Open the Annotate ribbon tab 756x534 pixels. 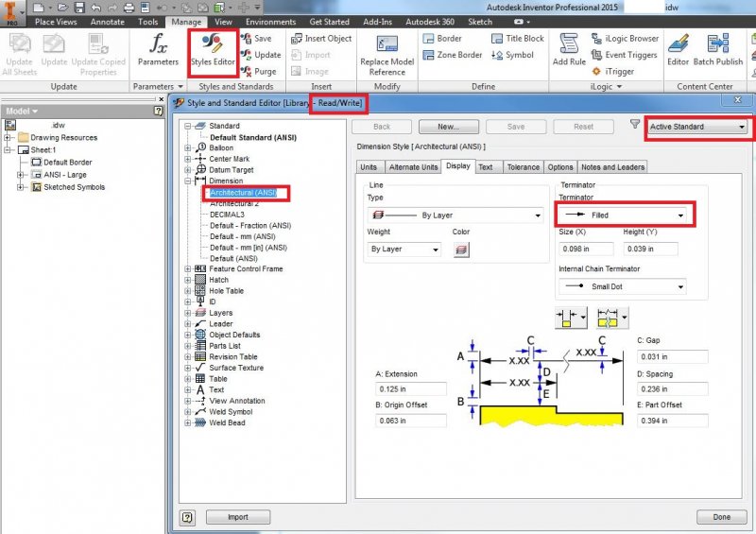tap(107, 22)
